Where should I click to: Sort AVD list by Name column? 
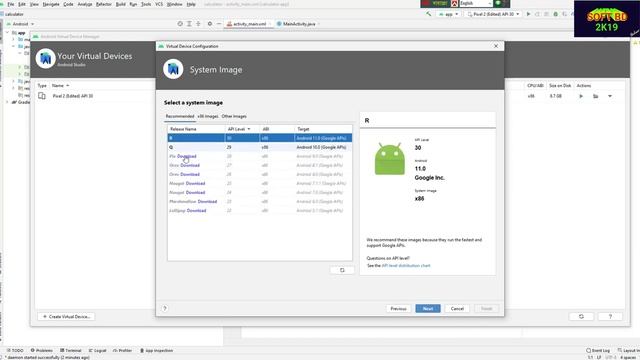click(60, 86)
